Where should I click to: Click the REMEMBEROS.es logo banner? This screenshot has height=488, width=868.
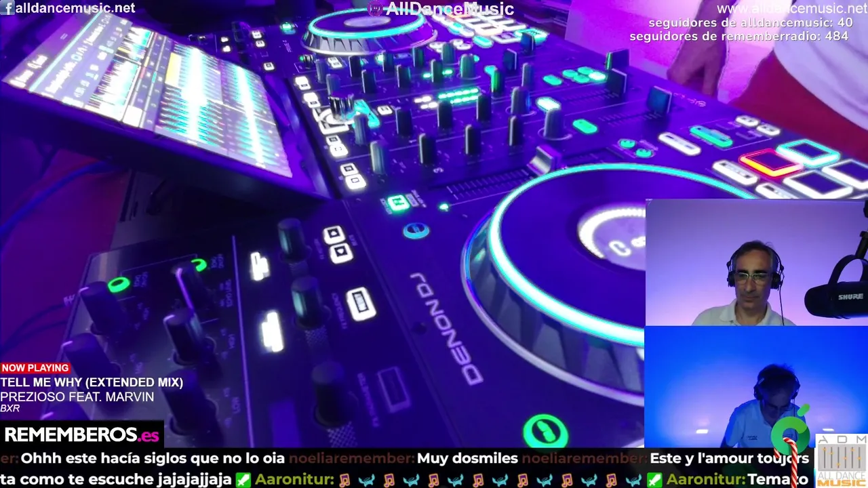click(81, 434)
